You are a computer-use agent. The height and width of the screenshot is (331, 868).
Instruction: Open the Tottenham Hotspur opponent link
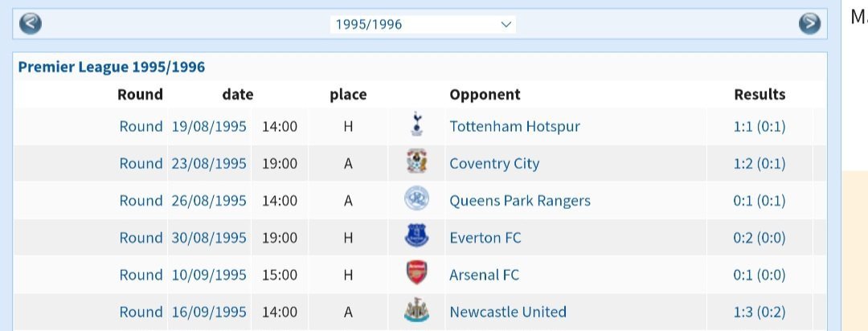(514, 126)
